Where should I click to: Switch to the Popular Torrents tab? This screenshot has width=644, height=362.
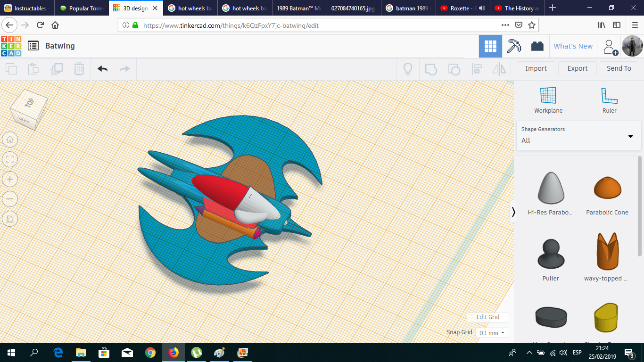coord(81,8)
